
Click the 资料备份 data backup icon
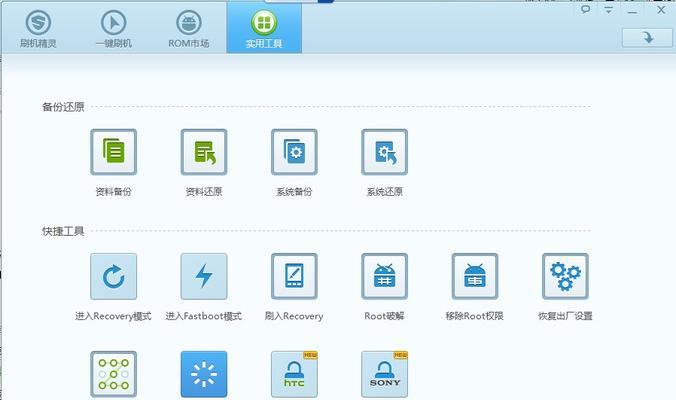click(113, 152)
